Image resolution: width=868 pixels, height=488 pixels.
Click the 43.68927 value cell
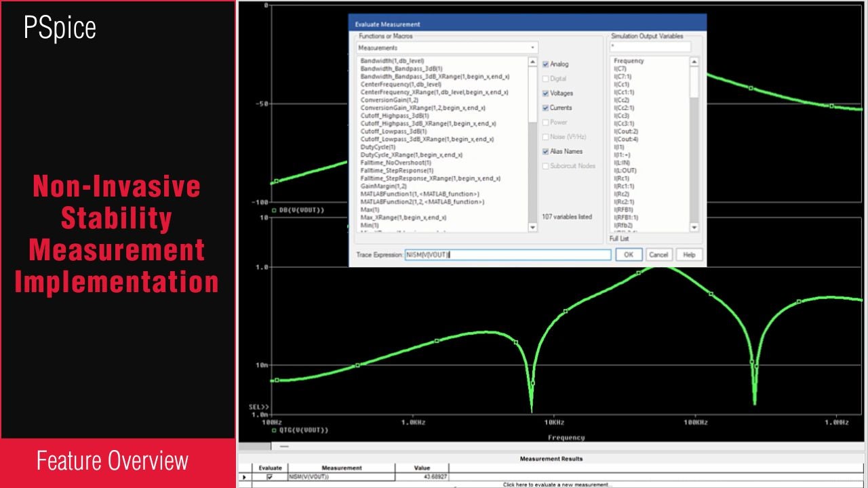point(422,477)
